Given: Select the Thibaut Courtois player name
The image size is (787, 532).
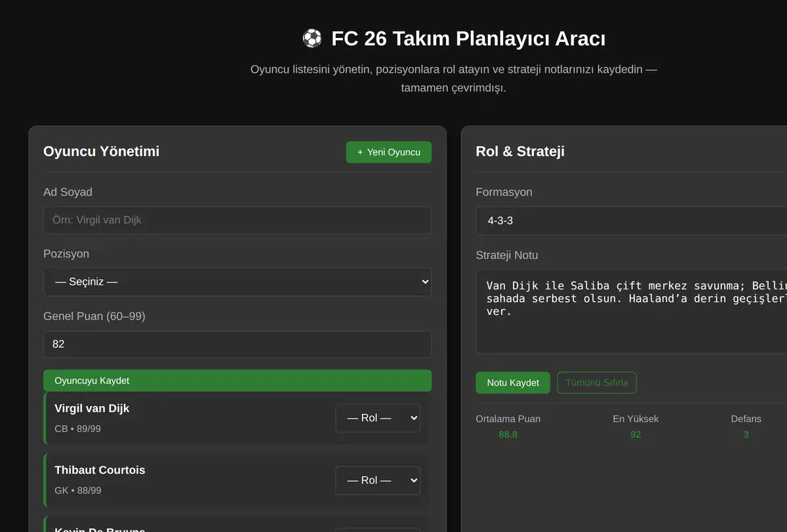Looking at the screenshot, I should [x=100, y=470].
